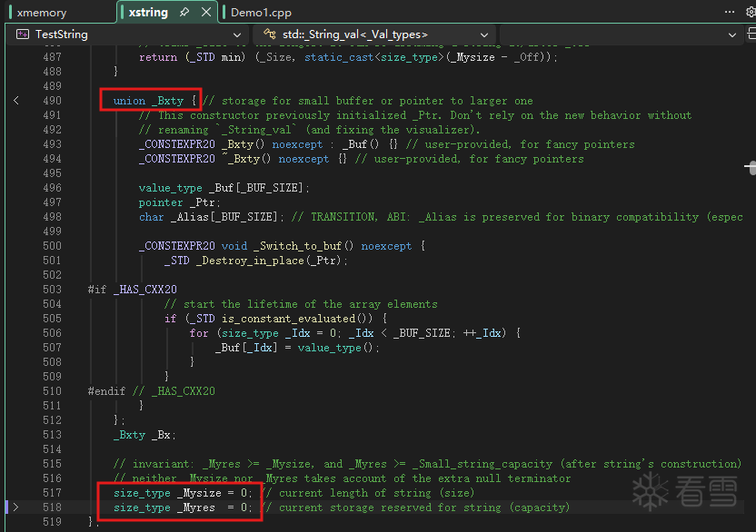Screen dimensions: 756x532
Task: Click line number 519
Action: click(52, 522)
